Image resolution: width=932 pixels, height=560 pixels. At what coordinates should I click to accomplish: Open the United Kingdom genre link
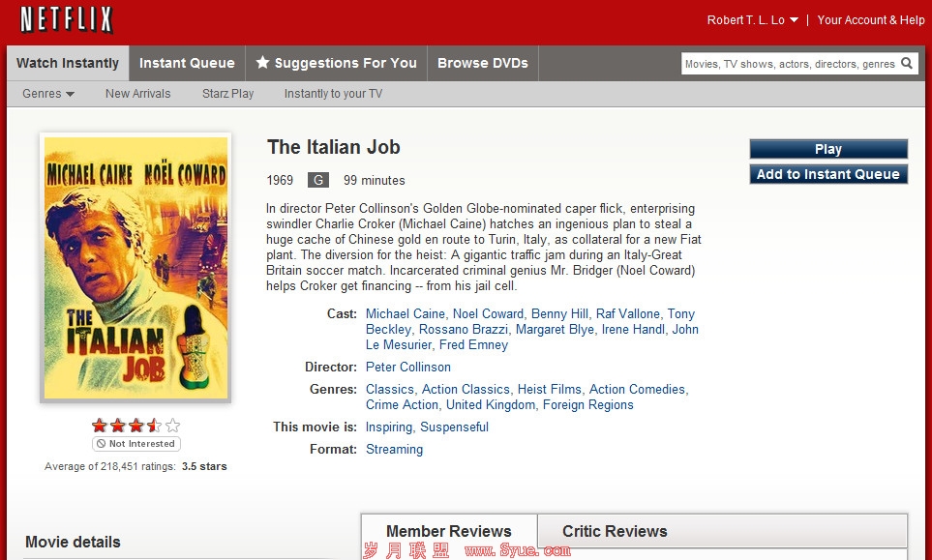(x=491, y=404)
